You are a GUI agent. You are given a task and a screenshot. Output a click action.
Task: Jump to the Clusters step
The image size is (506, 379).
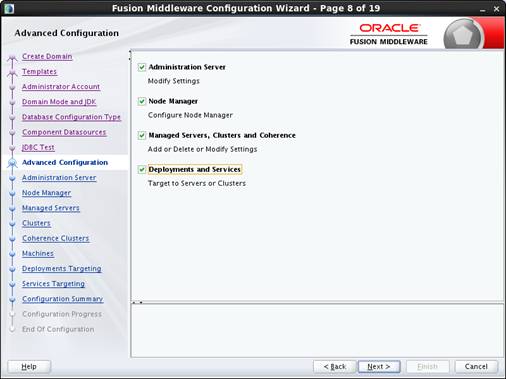click(x=36, y=223)
